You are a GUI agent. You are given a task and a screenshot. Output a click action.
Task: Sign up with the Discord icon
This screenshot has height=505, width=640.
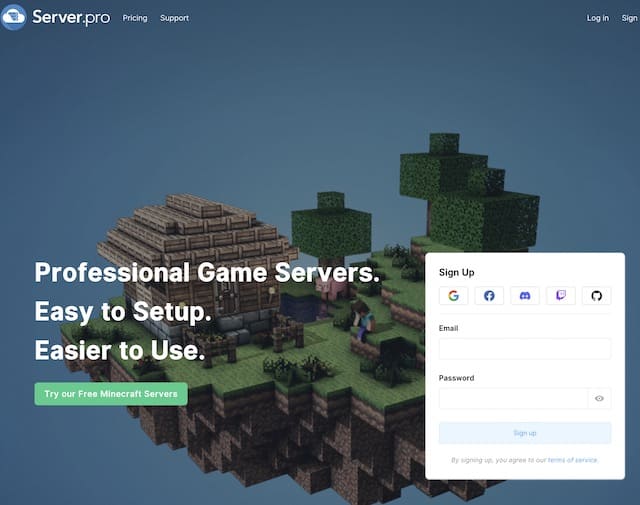click(525, 296)
